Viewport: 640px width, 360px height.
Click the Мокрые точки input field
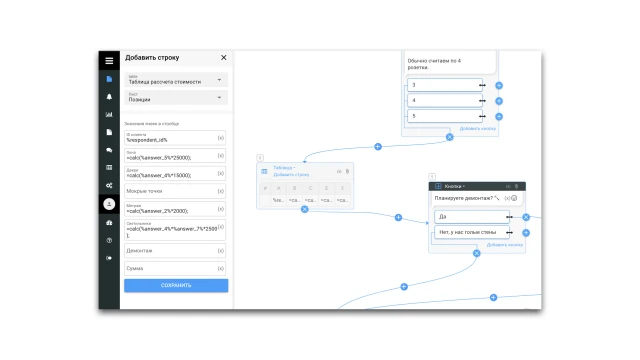click(175, 191)
